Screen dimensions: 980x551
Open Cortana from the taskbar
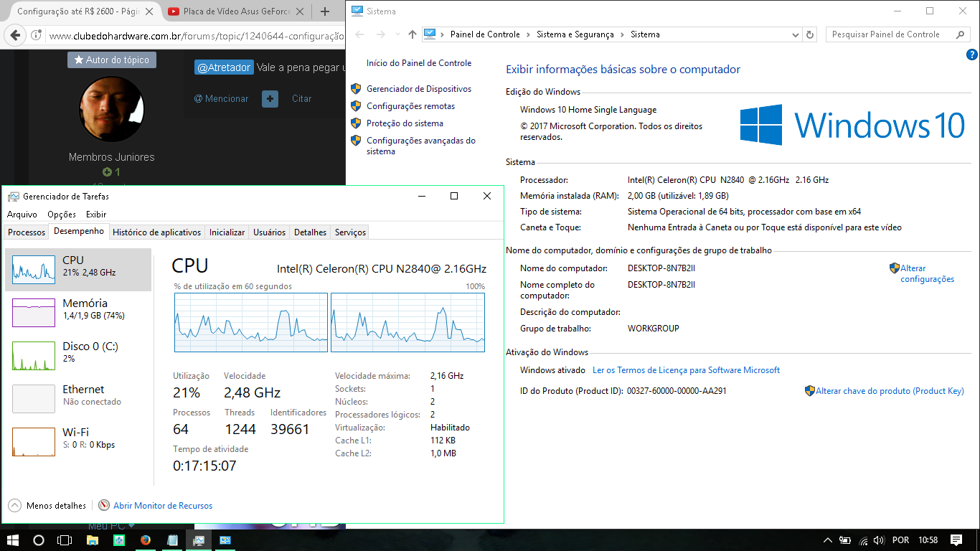[x=39, y=540]
